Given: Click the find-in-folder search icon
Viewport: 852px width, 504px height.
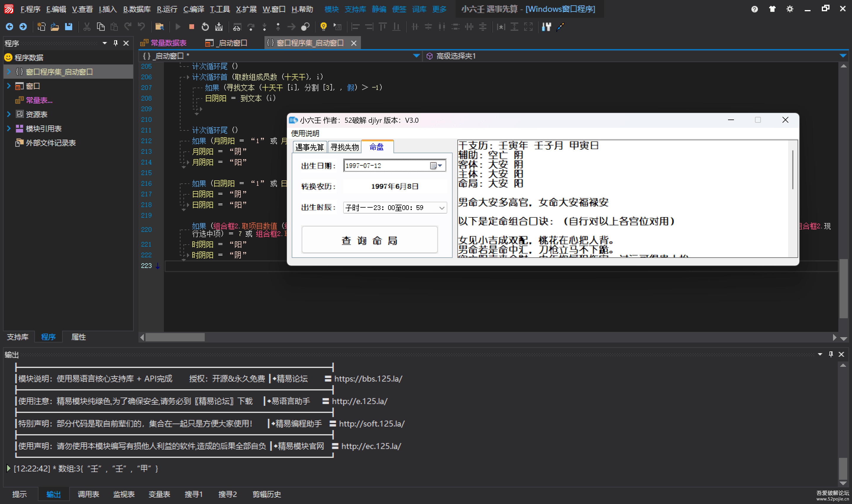Looking at the screenshot, I should click(x=159, y=27).
